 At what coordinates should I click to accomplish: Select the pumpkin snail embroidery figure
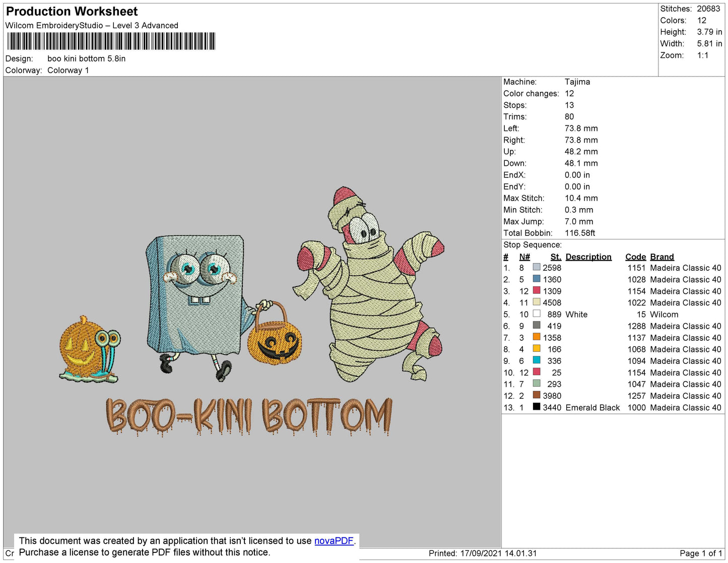tap(90, 350)
